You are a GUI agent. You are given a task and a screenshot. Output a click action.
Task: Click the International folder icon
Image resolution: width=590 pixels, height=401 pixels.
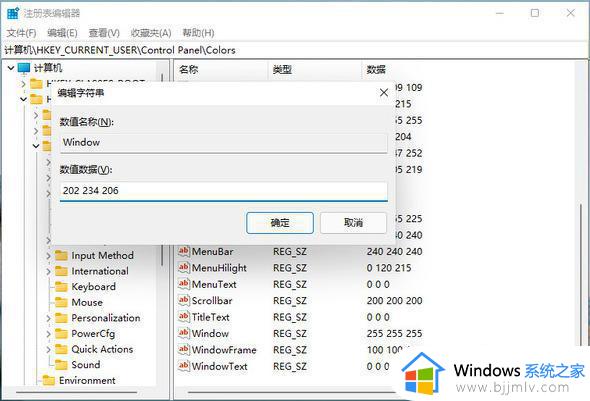61,271
